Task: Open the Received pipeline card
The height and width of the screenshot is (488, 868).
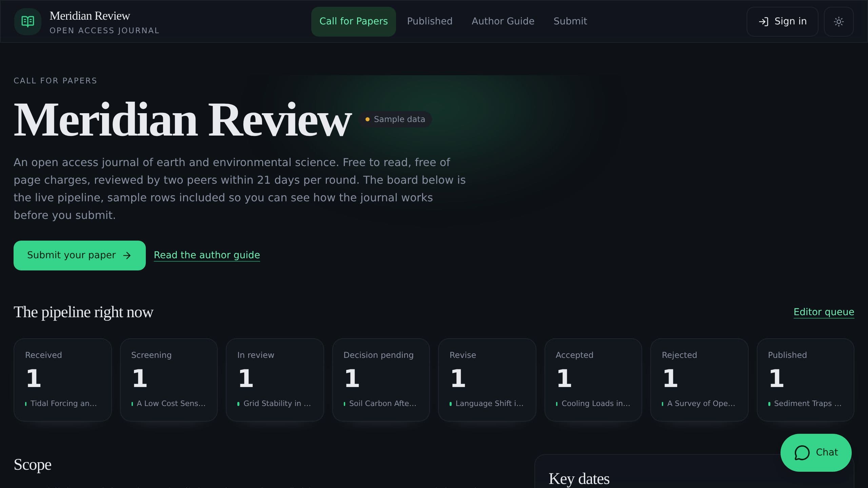Action: point(63,380)
